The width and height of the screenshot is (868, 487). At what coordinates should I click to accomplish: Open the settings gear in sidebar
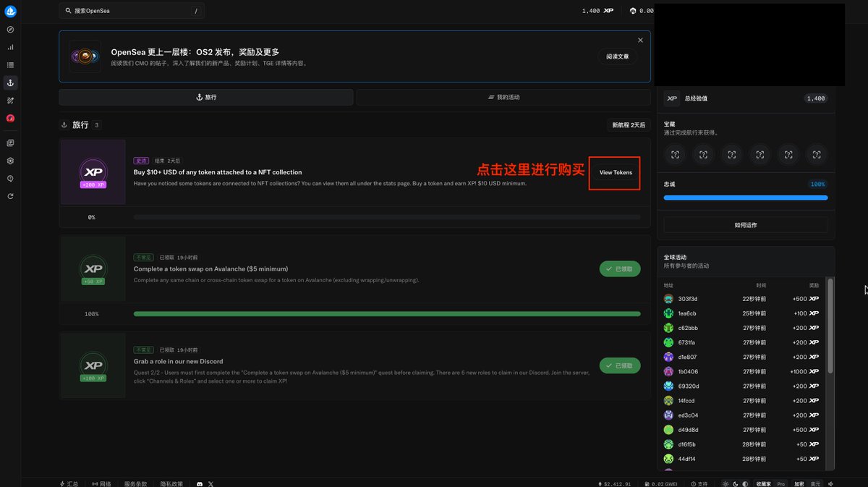10,161
